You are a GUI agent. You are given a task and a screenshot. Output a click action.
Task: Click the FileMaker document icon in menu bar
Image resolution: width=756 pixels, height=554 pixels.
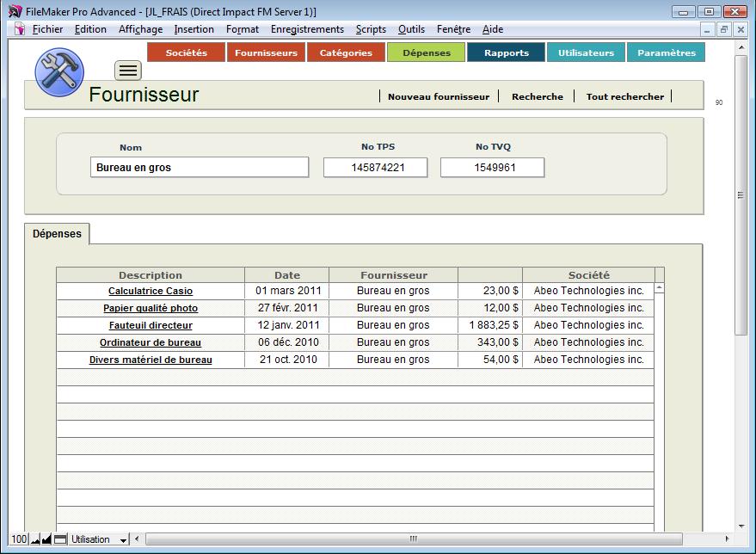coord(19,29)
